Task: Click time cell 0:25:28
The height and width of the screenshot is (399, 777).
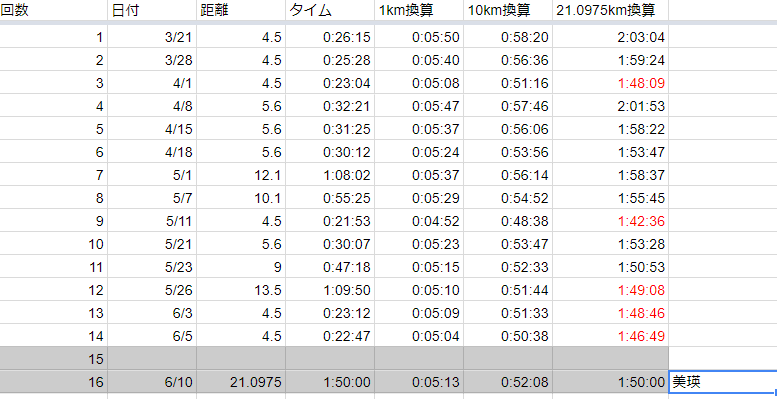Action: click(x=330, y=59)
